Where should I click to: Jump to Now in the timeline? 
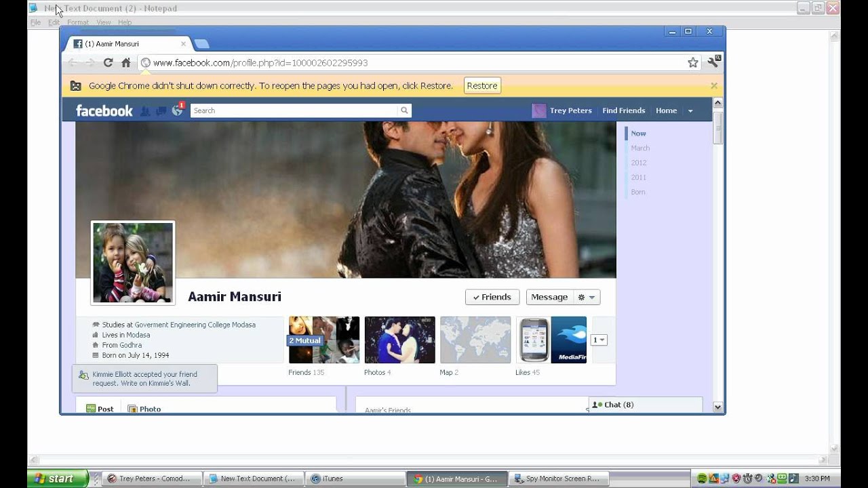pos(638,134)
